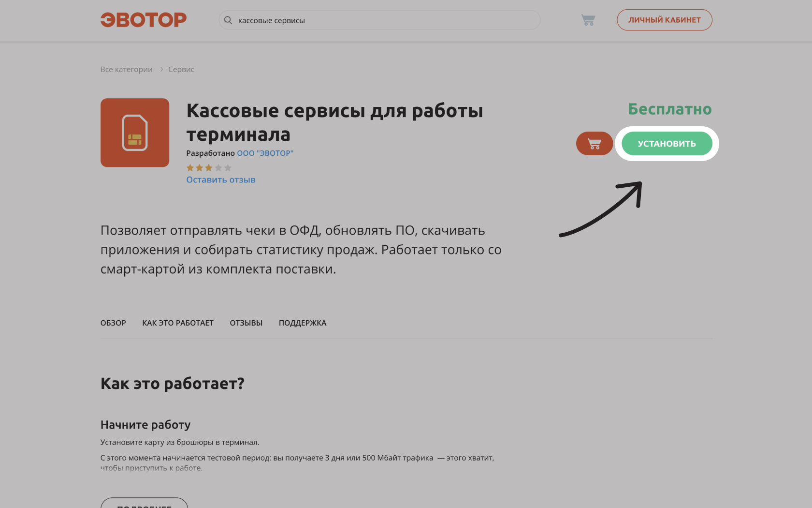Open developer link ООО "ЭВОТОР"
This screenshot has height=508, width=812.
(265, 153)
